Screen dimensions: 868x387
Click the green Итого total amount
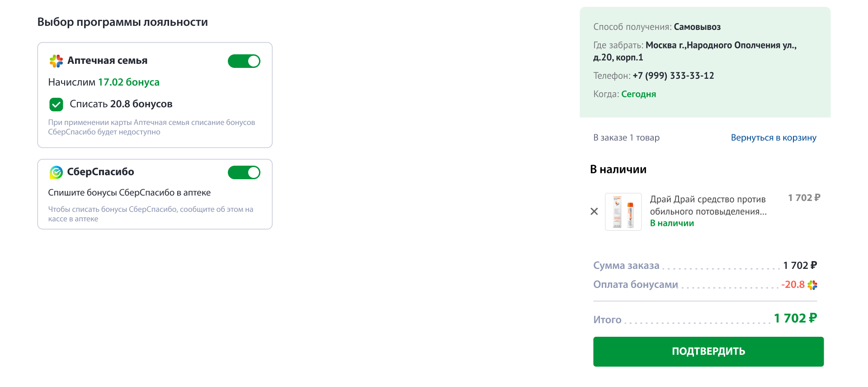[x=795, y=318]
